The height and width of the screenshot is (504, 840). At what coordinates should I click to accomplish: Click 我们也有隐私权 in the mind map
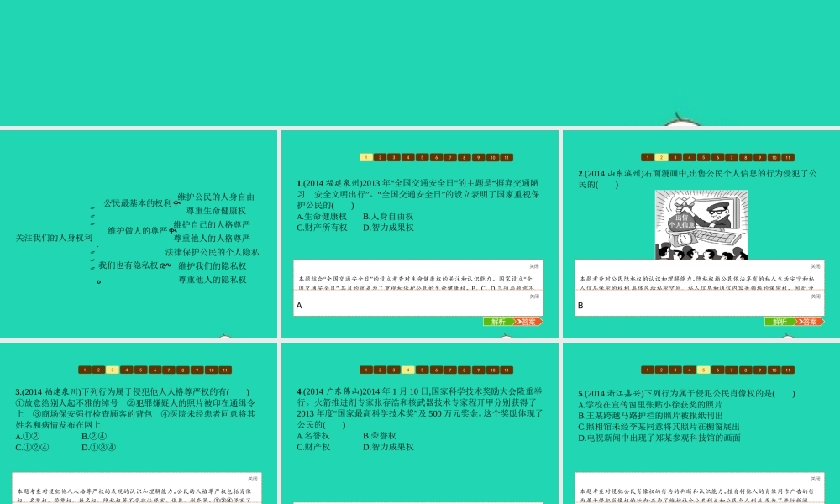(129, 265)
